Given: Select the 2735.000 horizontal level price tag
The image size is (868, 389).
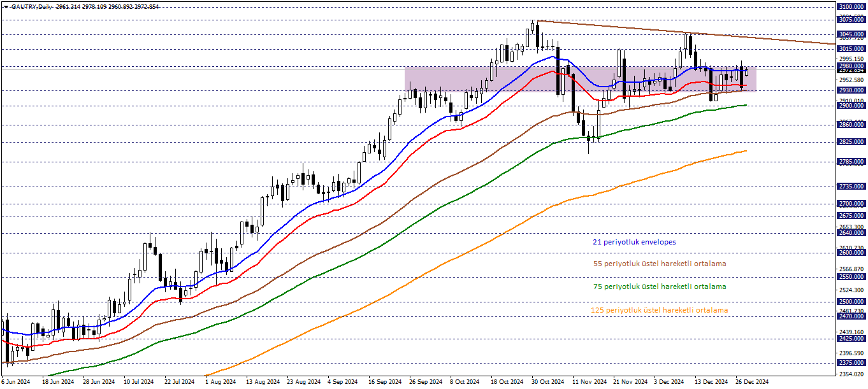Looking at the screenshot, I should coord(851,187).
